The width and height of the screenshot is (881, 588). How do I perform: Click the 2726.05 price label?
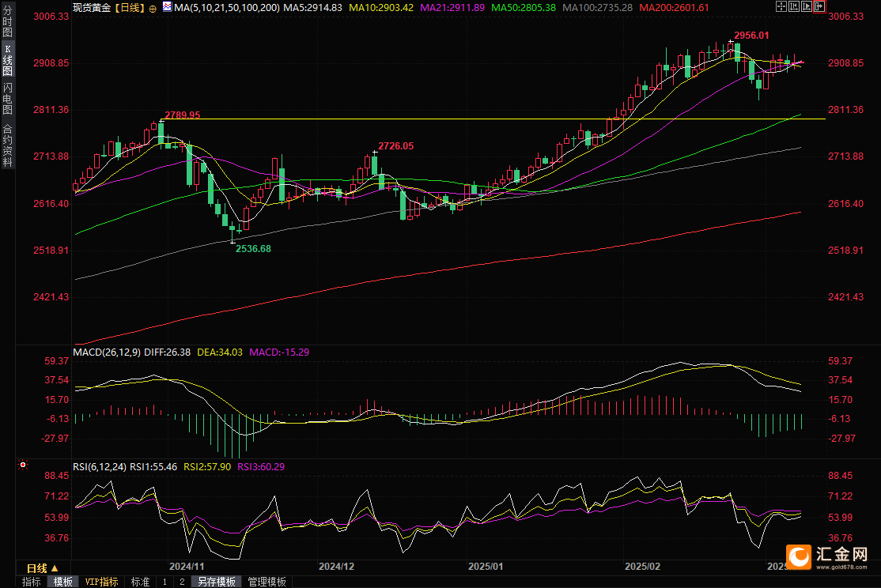395,146
